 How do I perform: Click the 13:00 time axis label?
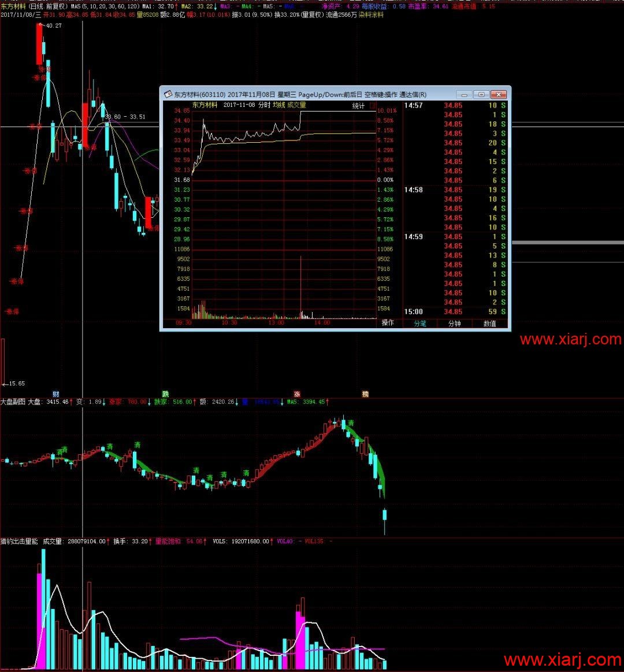click(276, 323)
